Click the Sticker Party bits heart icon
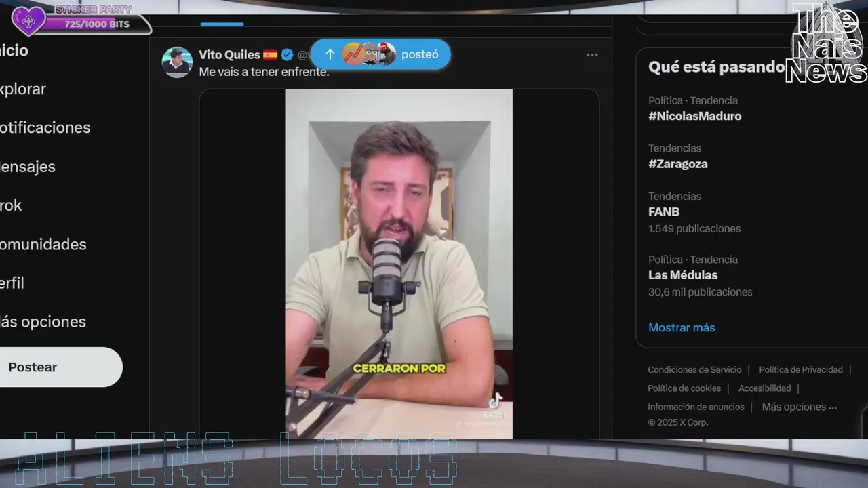868x488 pixels. [x=28, y=21]
